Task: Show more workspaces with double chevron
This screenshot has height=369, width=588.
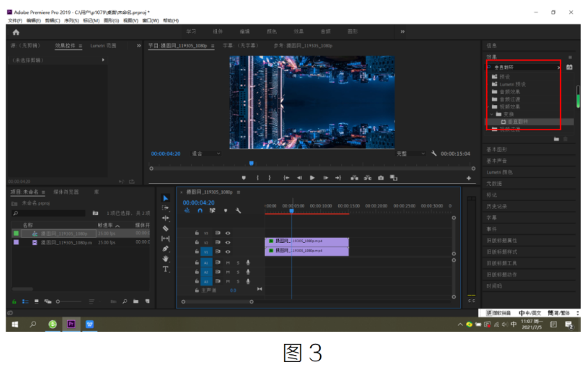Action: pos(402,31)
